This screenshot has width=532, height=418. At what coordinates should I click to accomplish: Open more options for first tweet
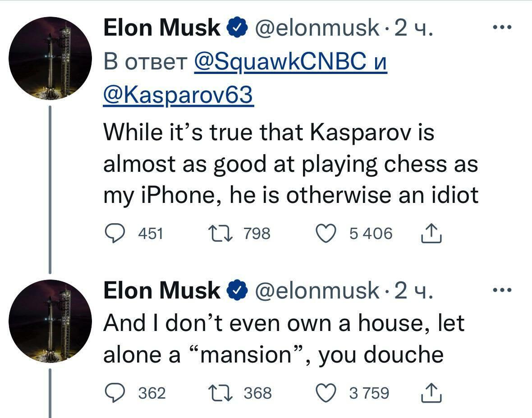point(502,28)
